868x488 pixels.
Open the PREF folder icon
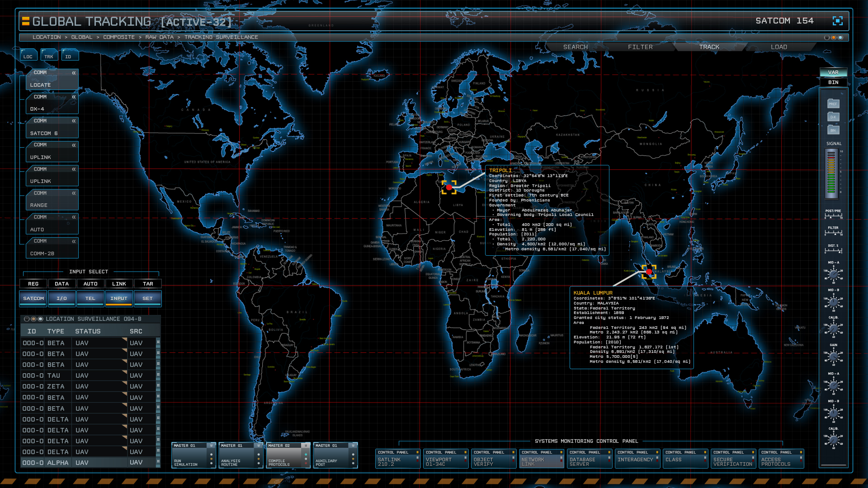pyautogui.click(x=833, y=103)
